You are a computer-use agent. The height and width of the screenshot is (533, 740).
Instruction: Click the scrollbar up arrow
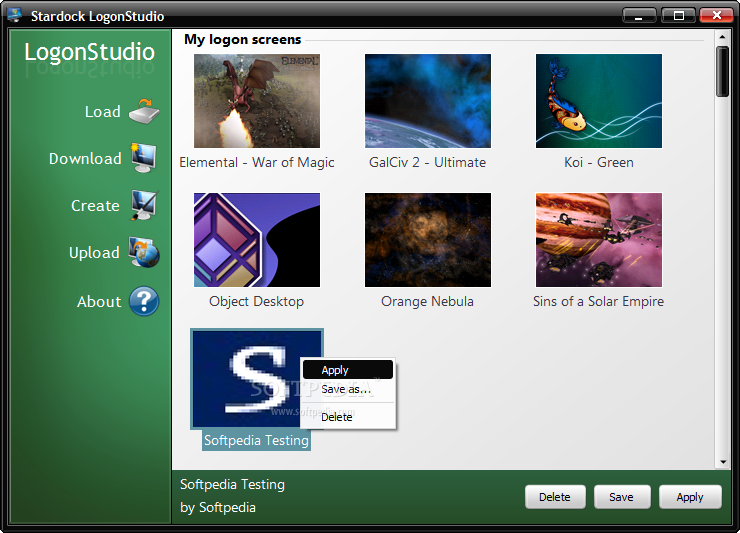pyautogui.click(x=723, y=36)
